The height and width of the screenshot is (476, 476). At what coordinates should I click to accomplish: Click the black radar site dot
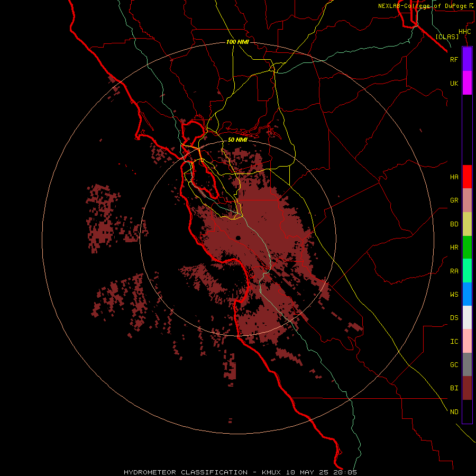coord(238,238)
